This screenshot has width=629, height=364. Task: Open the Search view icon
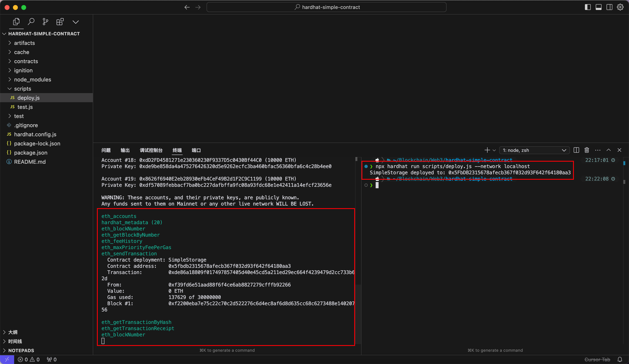31,22
